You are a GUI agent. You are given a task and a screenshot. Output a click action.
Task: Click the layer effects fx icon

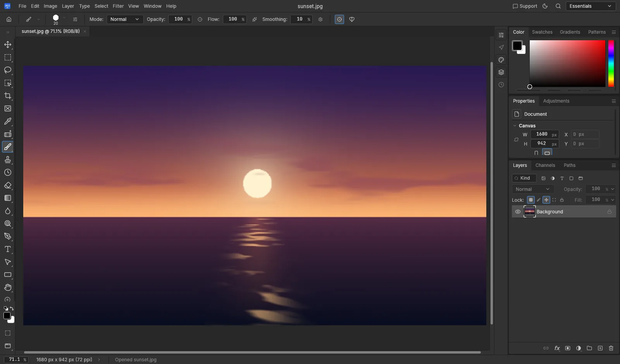coord(557,348)
